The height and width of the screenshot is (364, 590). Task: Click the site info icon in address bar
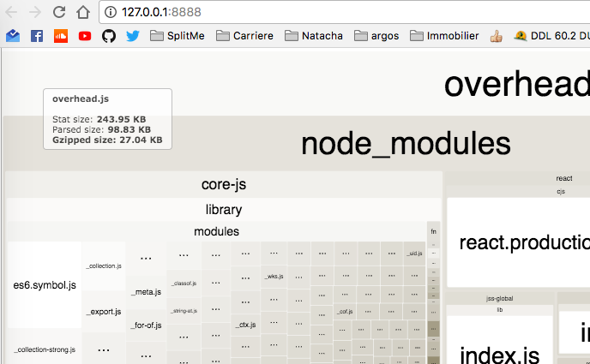111,12
